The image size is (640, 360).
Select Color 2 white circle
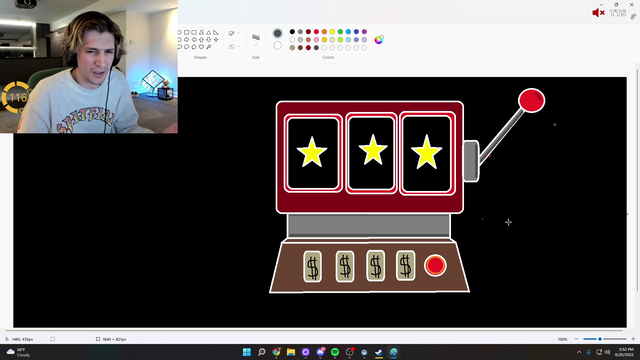(278, 45)
